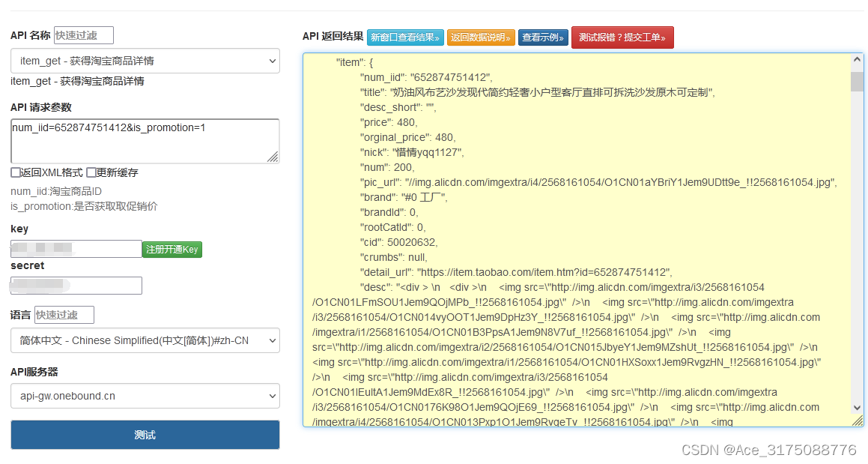
Task: Click the secret input field
Action: tap(76, 286)
